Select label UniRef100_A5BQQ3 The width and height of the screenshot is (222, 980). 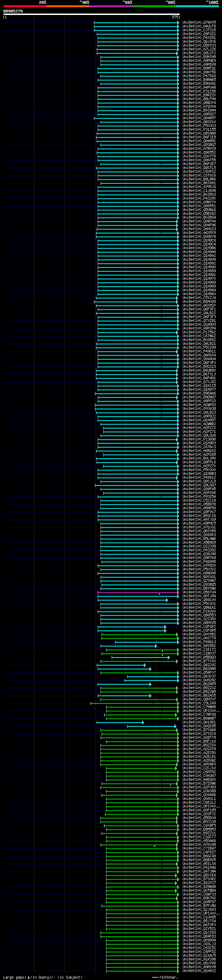pos(199,657)
